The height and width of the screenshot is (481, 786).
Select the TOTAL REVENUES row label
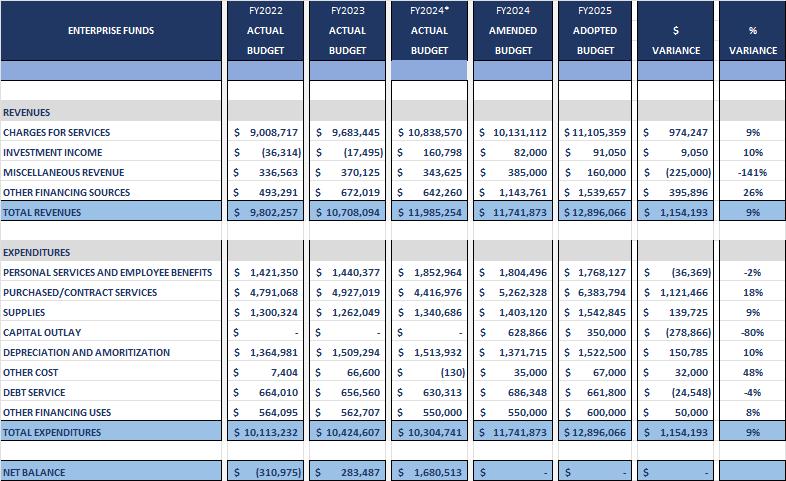click(42, 212)
